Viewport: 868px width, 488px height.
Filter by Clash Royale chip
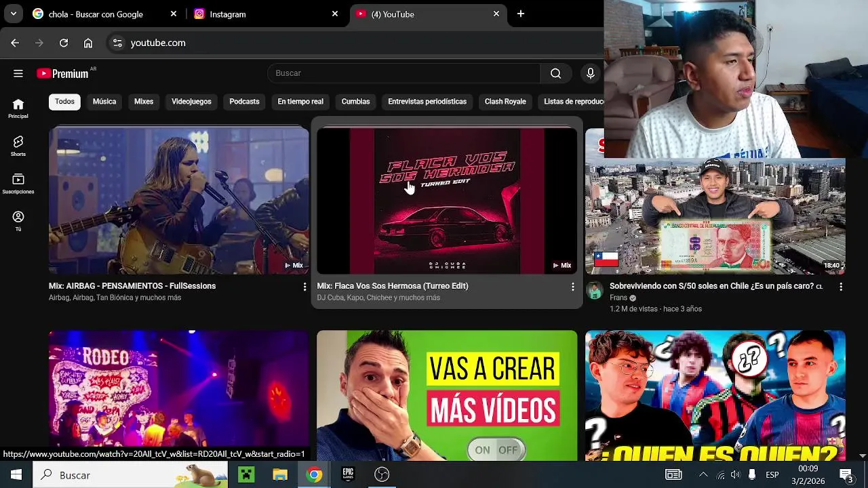(505, 102)
